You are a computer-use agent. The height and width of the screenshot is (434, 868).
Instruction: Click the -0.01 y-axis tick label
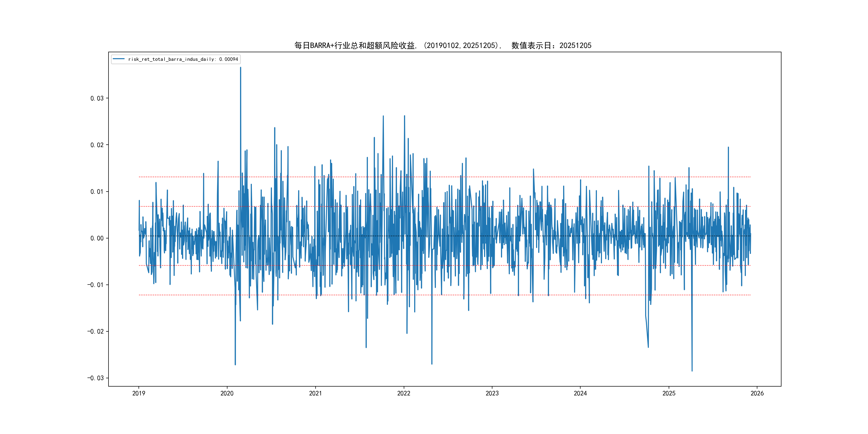[95, 285]
